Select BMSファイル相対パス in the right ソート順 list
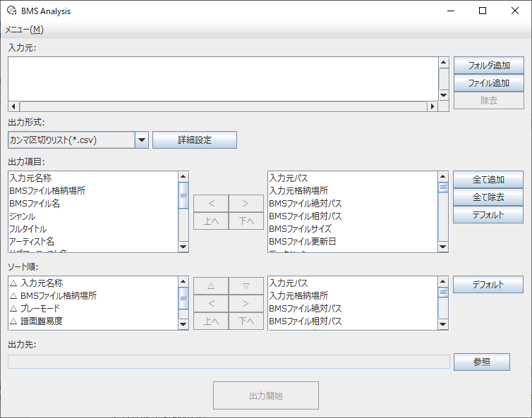 pos(353,321)
